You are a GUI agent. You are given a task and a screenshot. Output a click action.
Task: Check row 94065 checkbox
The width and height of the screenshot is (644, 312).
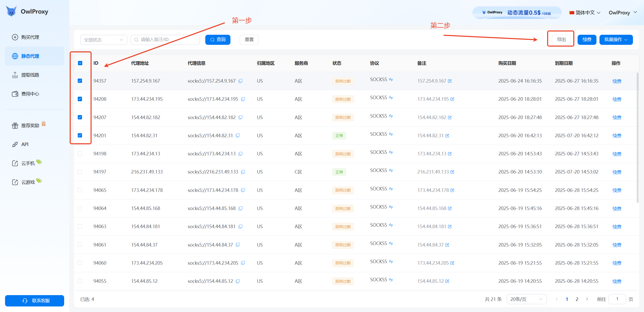pyautogui.click(x=80, y=190)
